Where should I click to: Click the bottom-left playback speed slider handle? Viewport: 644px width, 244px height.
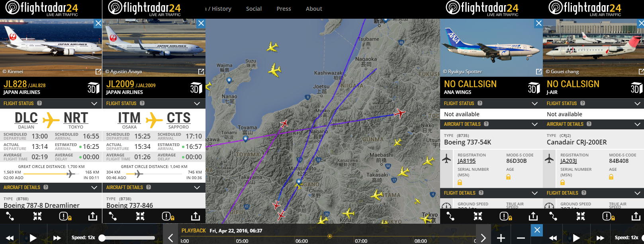point(102,238)
